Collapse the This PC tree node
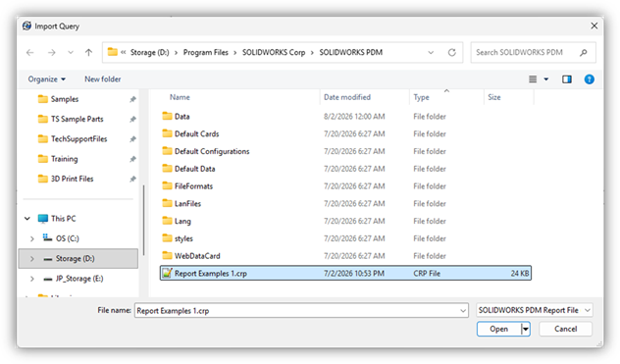 (x=27, y=219)
